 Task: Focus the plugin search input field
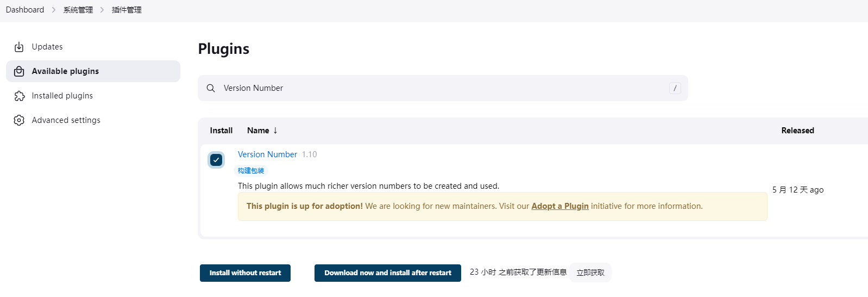click(443, 88)
